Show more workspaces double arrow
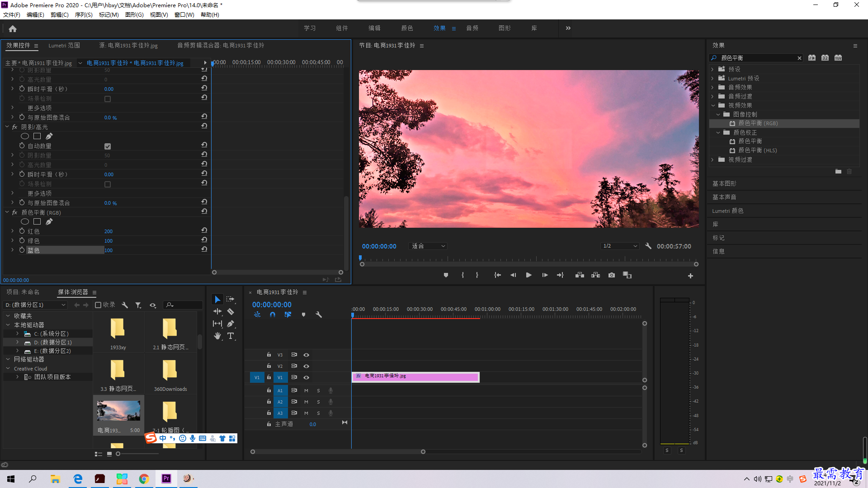The image size is (868, 488). tap(568, 28)
